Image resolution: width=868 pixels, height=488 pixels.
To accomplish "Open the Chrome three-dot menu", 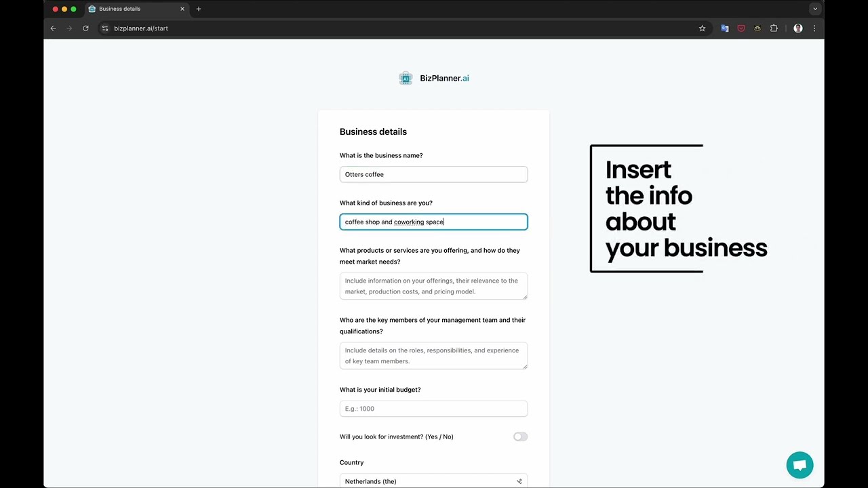I will pyautogui.click(x=814, y=28).
